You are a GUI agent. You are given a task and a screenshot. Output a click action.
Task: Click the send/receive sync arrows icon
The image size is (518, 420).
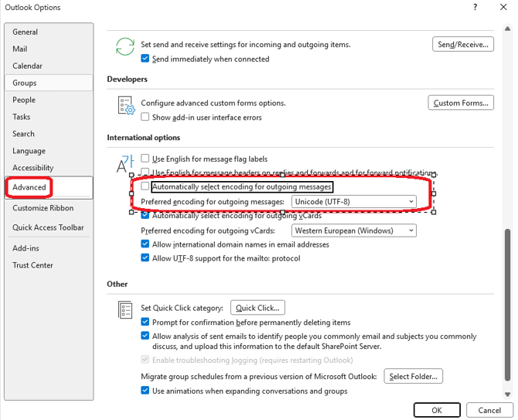coord(124,46)
